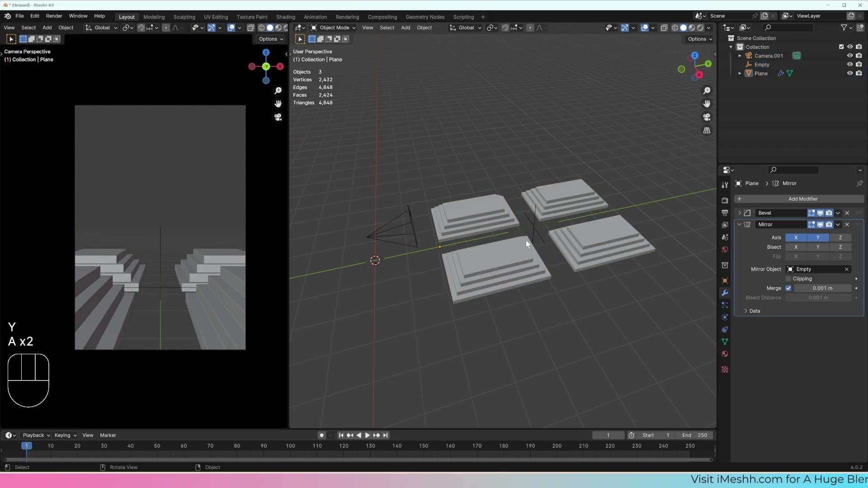
Task: Open the Object Constraints properties tab
Action: (725, 329)
